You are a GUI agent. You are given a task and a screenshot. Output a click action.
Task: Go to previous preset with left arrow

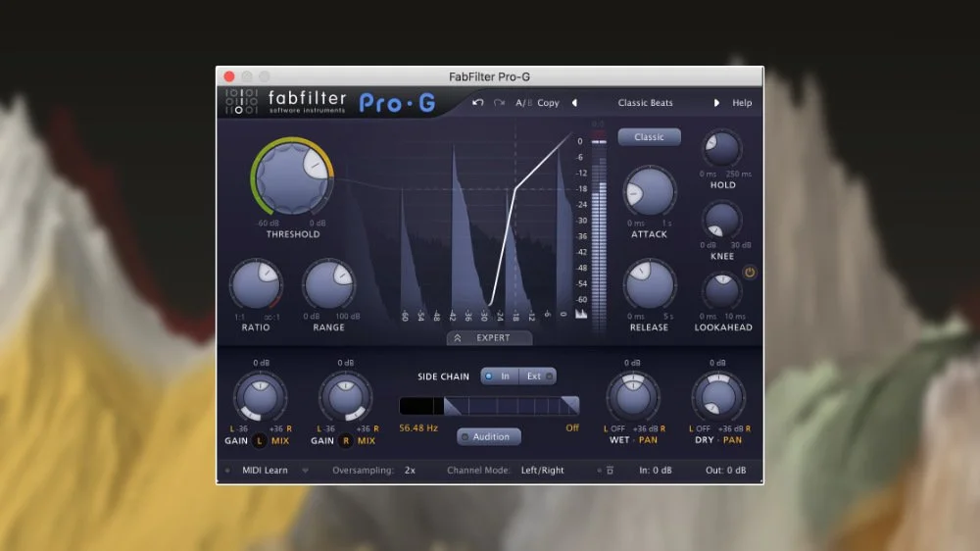tap(574, 103)
